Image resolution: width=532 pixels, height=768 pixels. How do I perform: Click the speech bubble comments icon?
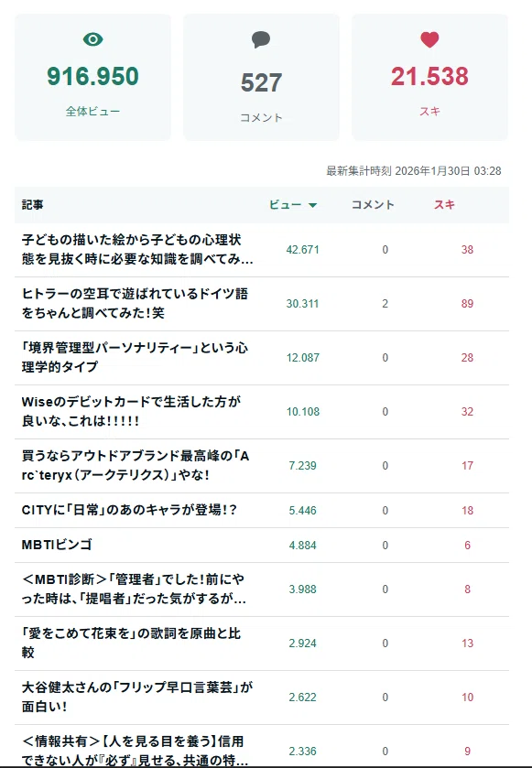pos(261,39)
